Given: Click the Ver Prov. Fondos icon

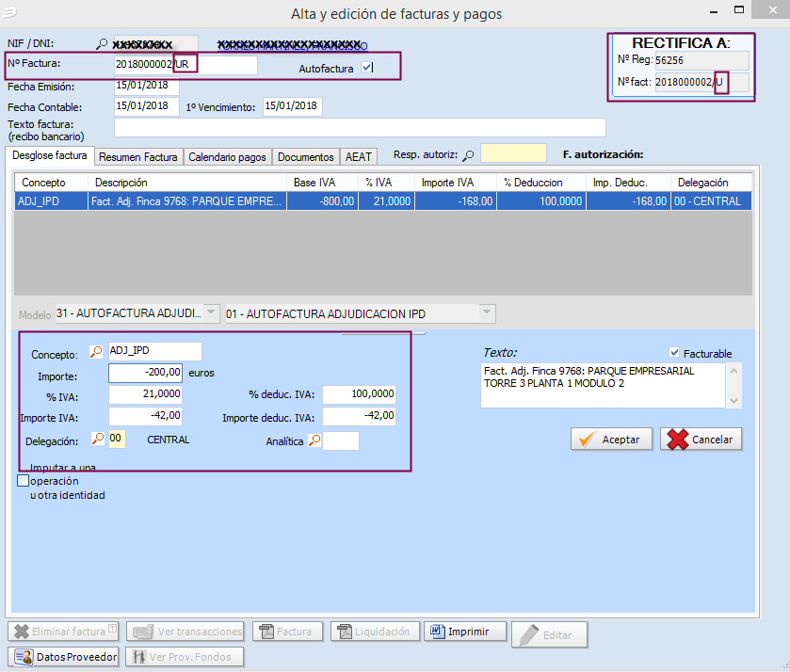Looking at the screenshot, I should 138,657.
